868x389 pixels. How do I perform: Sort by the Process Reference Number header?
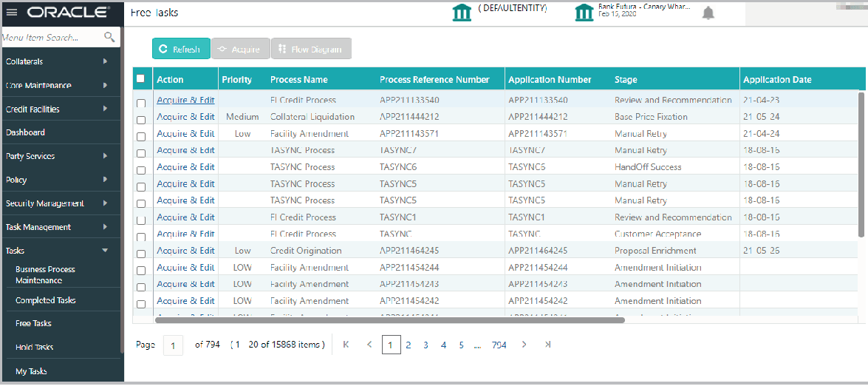pyautogui.click(x=434, y=80)
